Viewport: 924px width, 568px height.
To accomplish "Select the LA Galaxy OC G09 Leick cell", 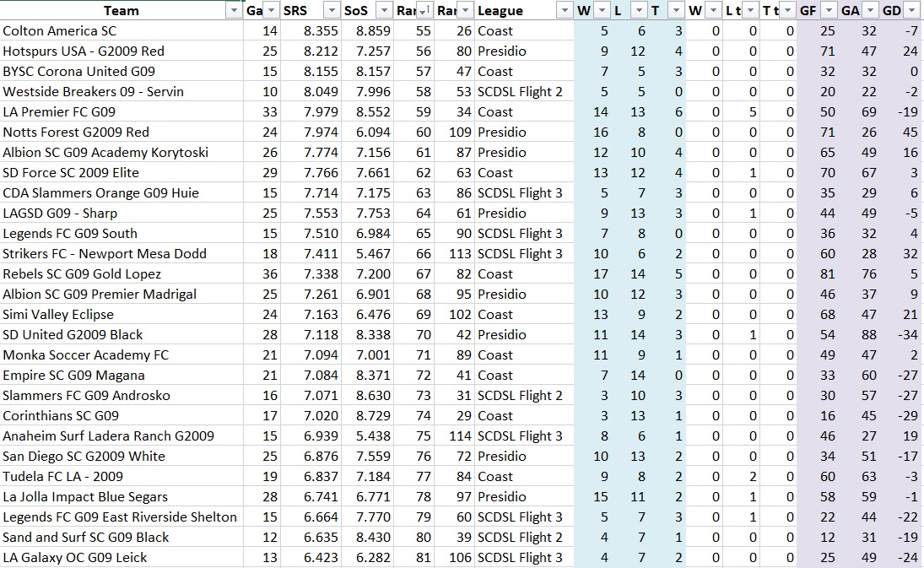I will (75, 557).
